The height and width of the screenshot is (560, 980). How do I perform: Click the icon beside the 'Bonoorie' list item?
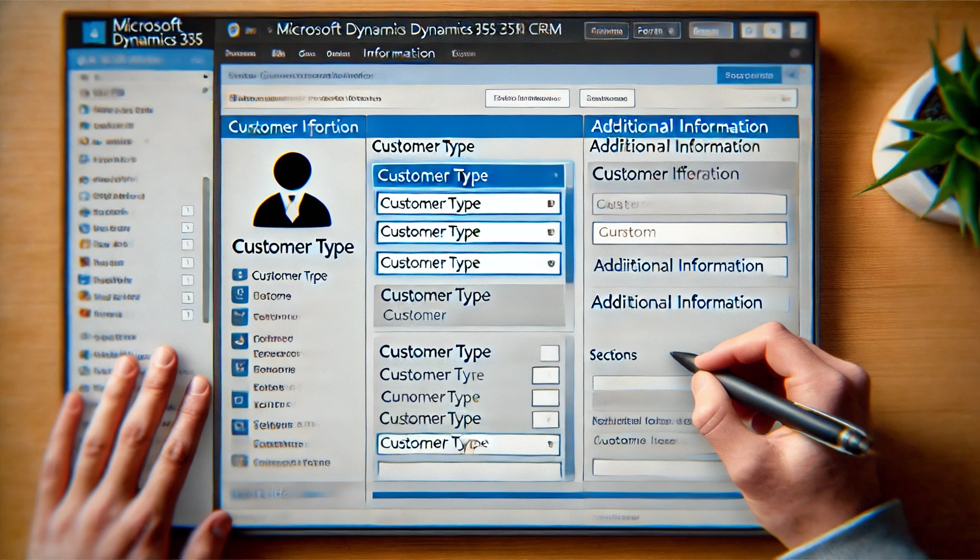(x=240, y=367)
